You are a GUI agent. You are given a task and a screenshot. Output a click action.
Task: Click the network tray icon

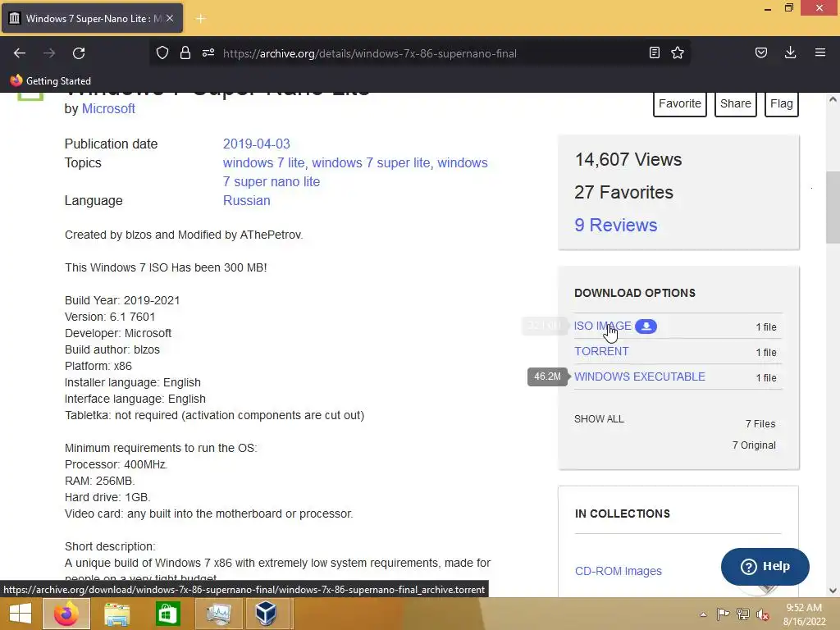coord(743,614)
